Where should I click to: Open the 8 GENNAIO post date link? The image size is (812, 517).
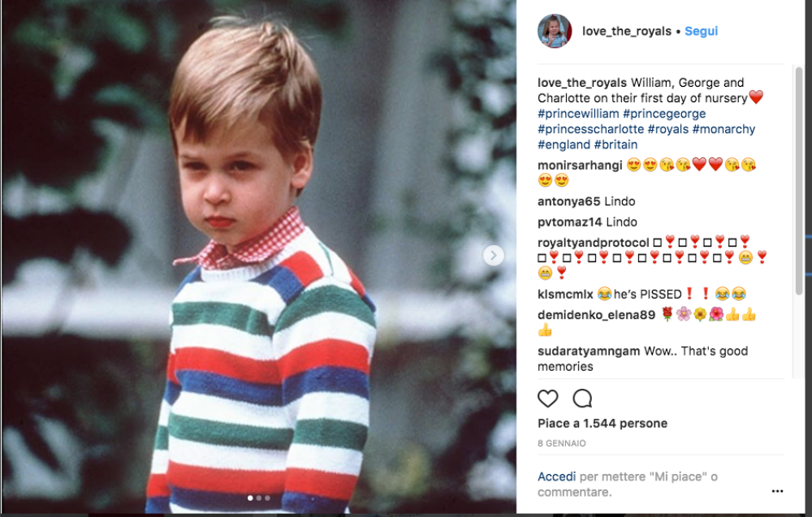pos(562,443)
